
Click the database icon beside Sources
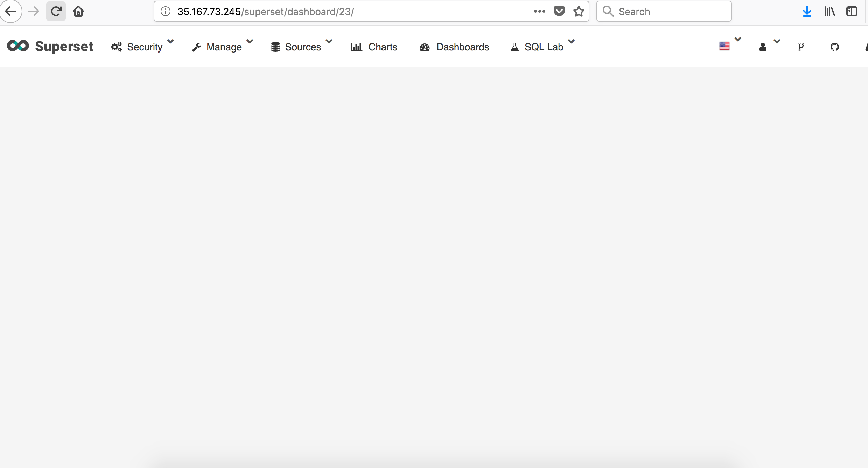coord(275,47)
